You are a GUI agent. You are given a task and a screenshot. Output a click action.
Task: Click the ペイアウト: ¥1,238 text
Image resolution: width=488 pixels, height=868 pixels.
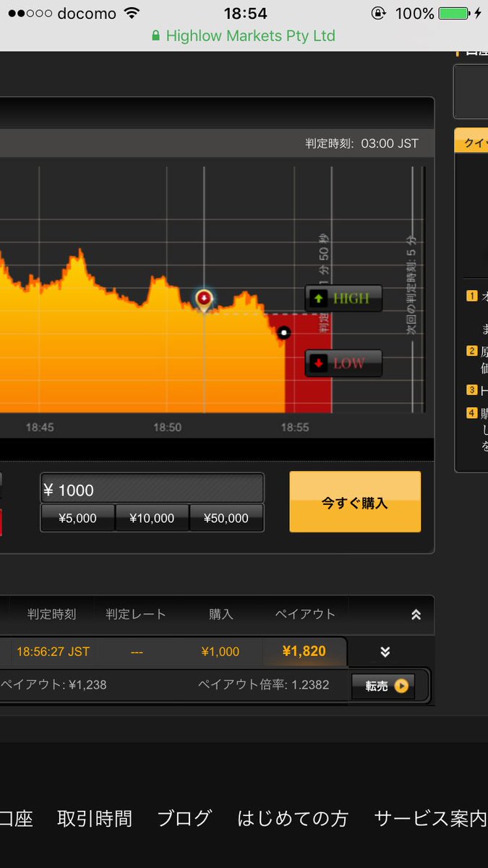(x=53, y=685)
